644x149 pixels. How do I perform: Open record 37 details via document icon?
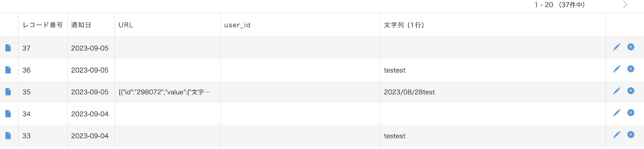pos(8,48)
